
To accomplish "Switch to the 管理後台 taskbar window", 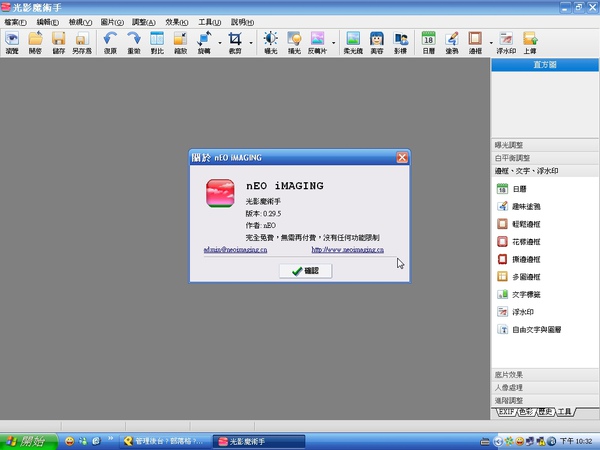I will [x=165, y=441].
